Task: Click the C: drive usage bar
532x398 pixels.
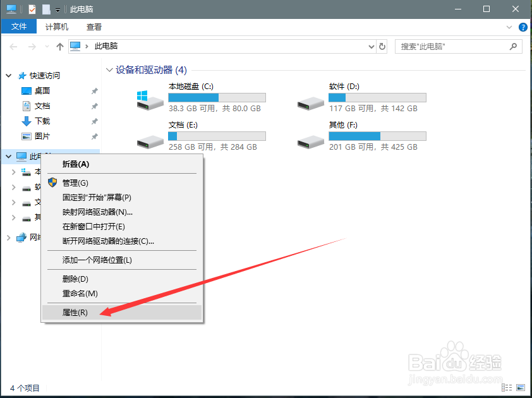Action: click(x=217, y=97)
